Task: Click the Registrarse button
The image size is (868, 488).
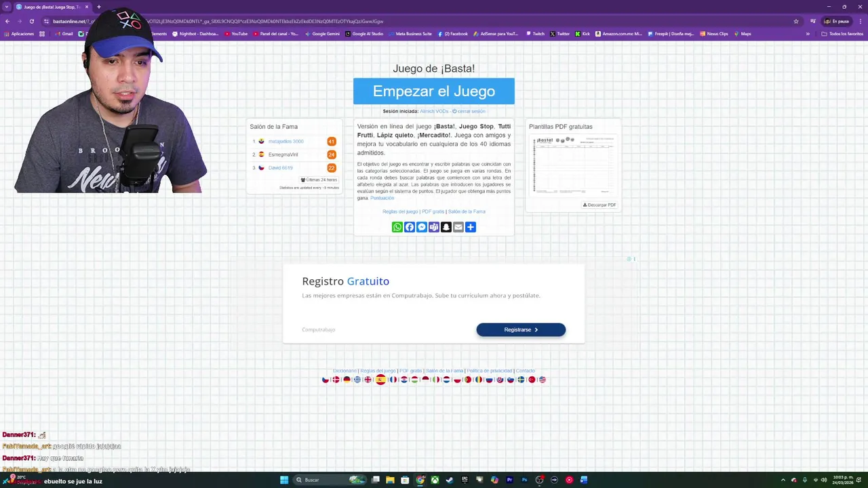Action: (x=521, y=329)
